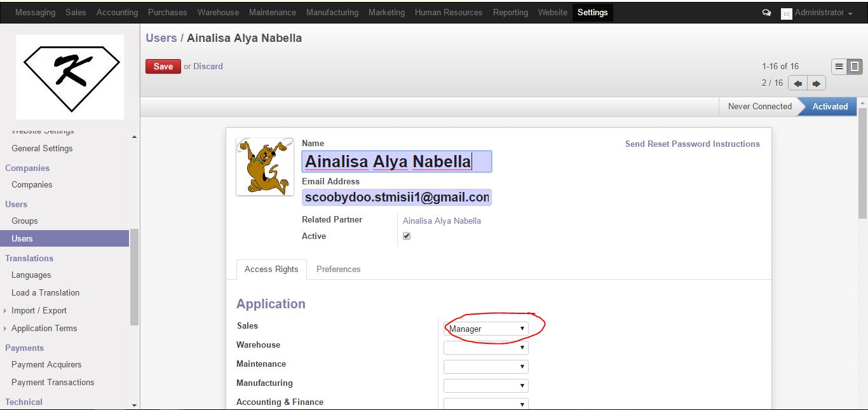This screenshot has height=410, width=868.
Task: Open the Warehouse access dropdown
Action: click(486, 348)
